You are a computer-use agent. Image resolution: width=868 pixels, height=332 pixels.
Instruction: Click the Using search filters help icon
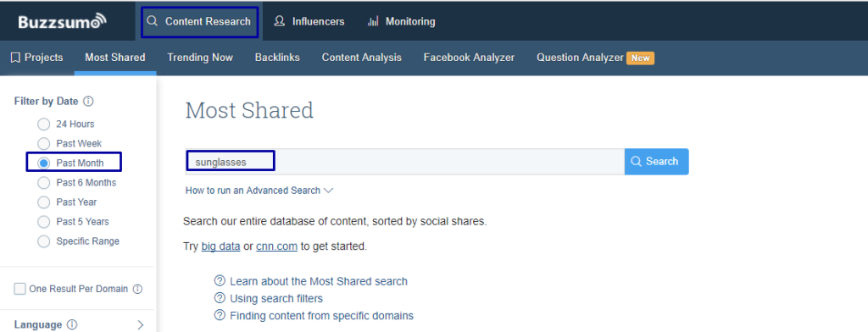tap(220, 298)
